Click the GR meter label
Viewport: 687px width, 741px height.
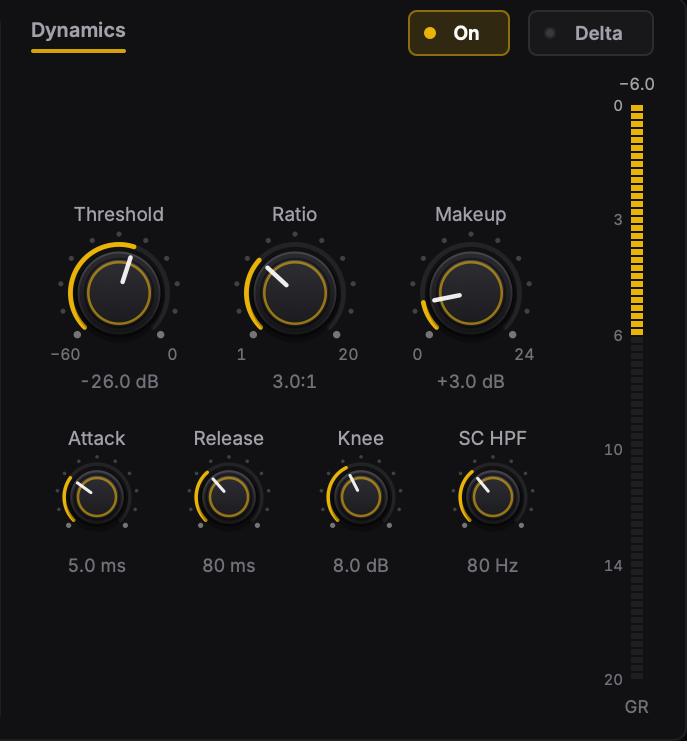click(x=636, y=707)
